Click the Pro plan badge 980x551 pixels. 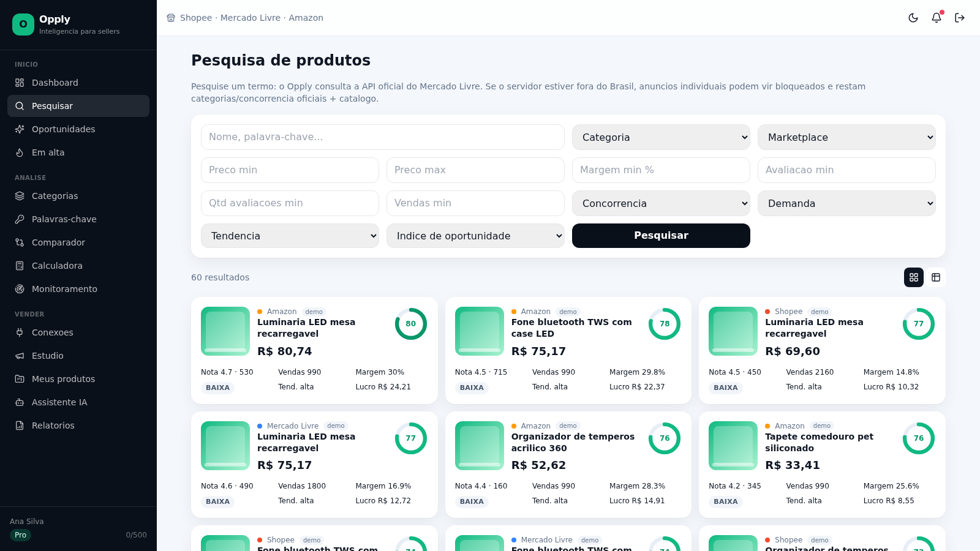20,535
